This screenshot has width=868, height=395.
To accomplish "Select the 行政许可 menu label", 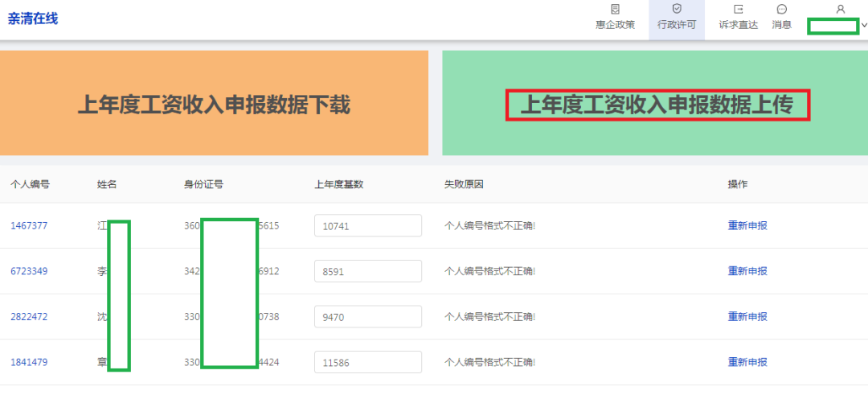I will [x=676, y=25].
